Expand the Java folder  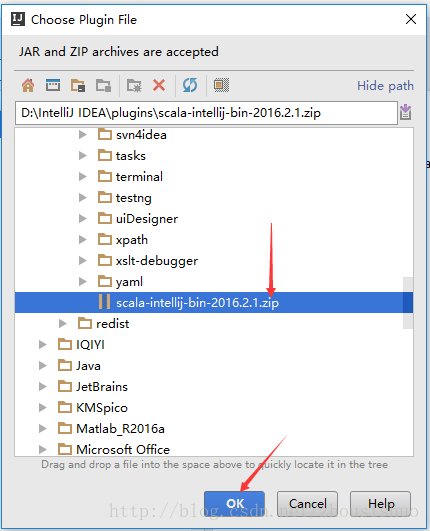[42, 366]
